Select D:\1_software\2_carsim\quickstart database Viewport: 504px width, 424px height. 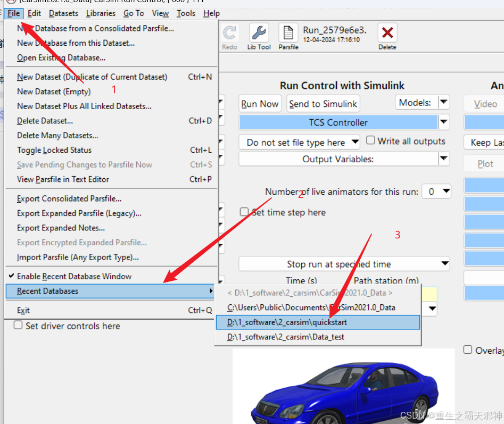click(x=318, y=322)
